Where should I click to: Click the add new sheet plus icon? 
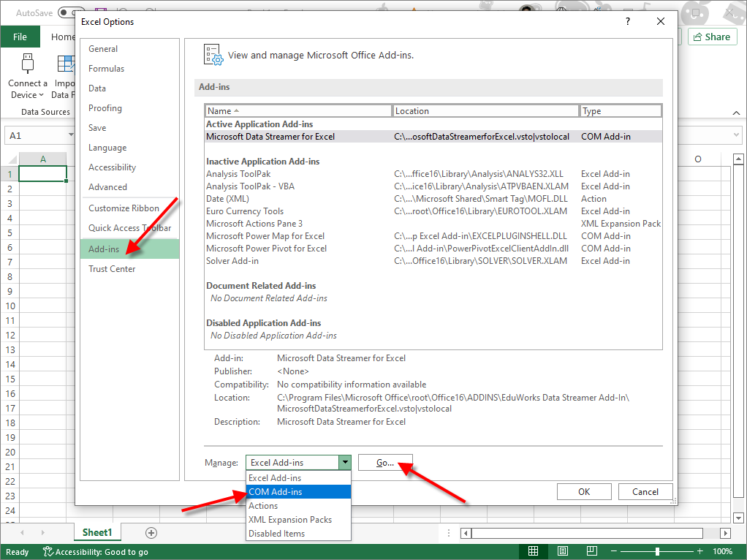pos(151,533)
